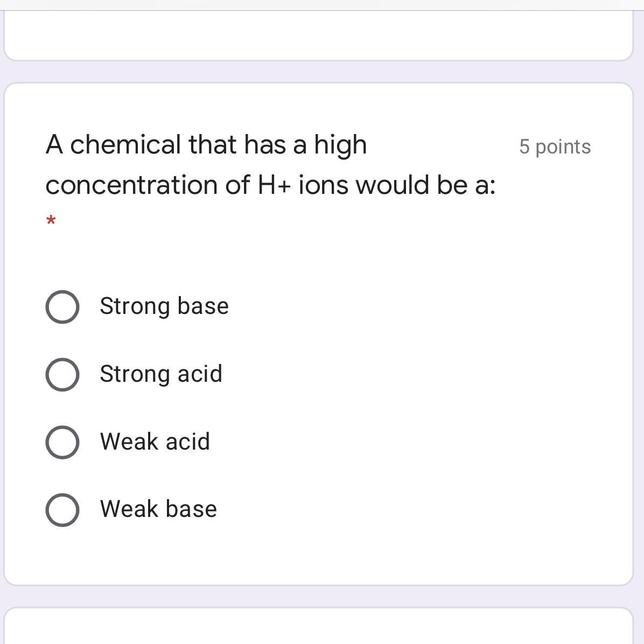Click the 'Weak acid' answer text
Viewport: 644px width, 644px height.
pyautogui.click(x=155, y=442)
